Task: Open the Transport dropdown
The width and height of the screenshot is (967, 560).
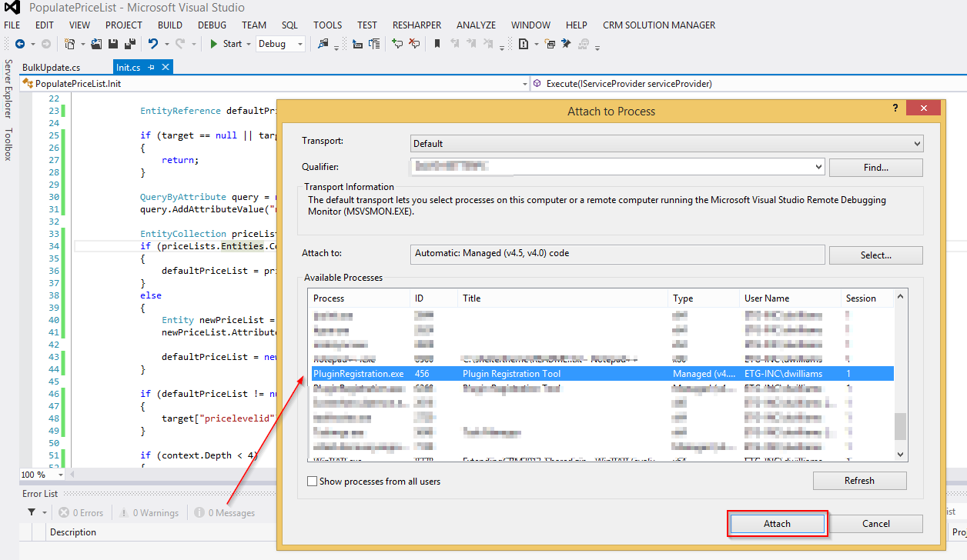Action: 667,143
